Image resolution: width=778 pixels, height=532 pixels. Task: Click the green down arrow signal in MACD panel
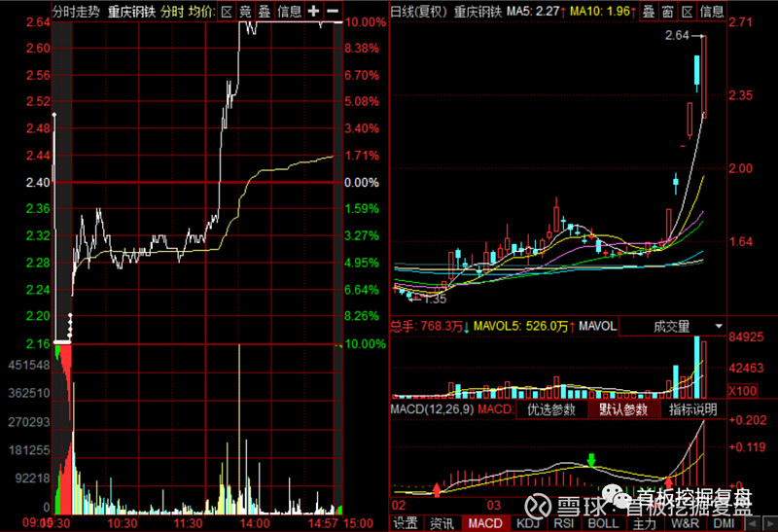coord(591,460)
